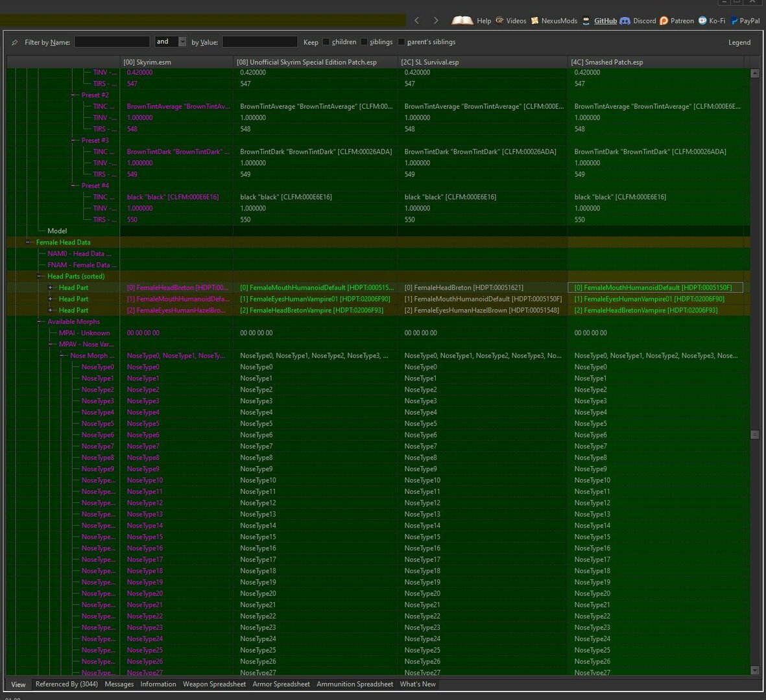Select Unofficial Patch BrownTintDark [CLFM:00026ADA] cell
Viewport: 766px width, 700px height.
click(315, 152)
